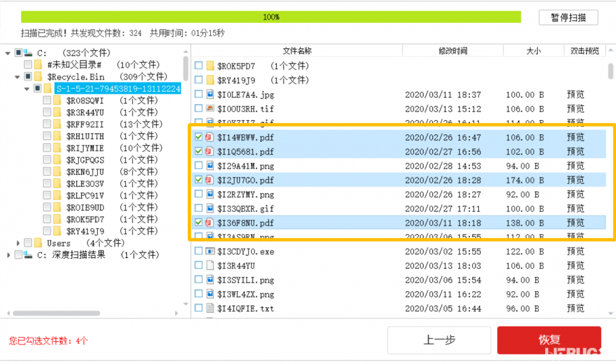616x364 pixels.
Task: Click the image icon of $I0LE7A4.jpg
Action: pos(210,94)
